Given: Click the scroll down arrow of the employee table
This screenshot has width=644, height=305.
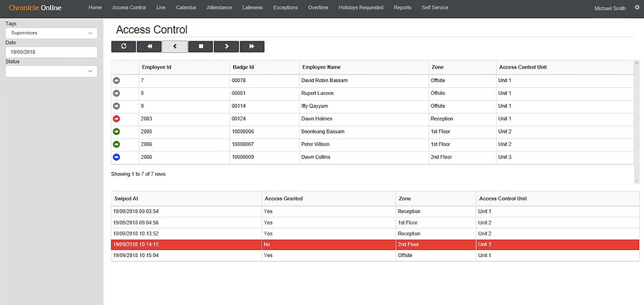Looking at the screenshot, I should (637, 181).
